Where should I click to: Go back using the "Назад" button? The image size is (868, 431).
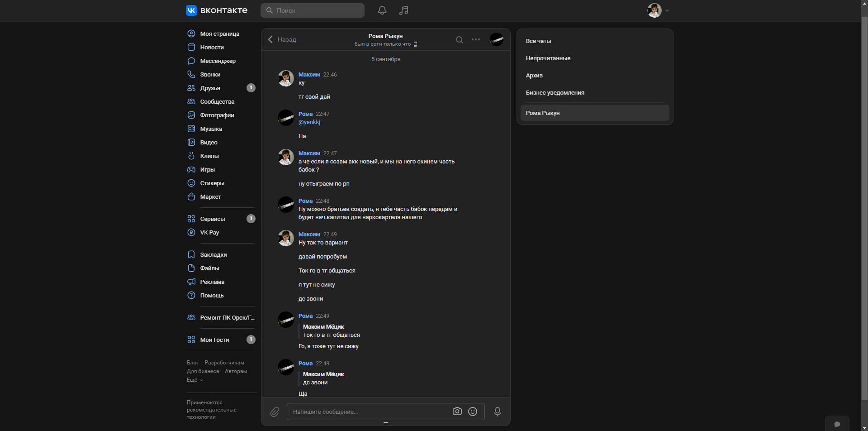coord(282,40)
